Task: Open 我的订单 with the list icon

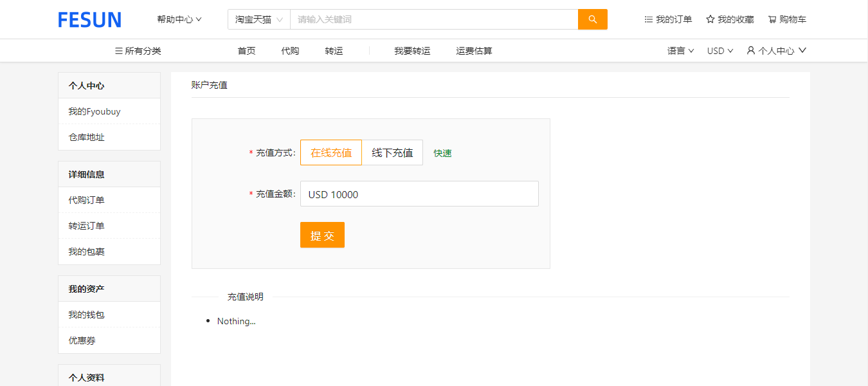Action: (668, 19)
